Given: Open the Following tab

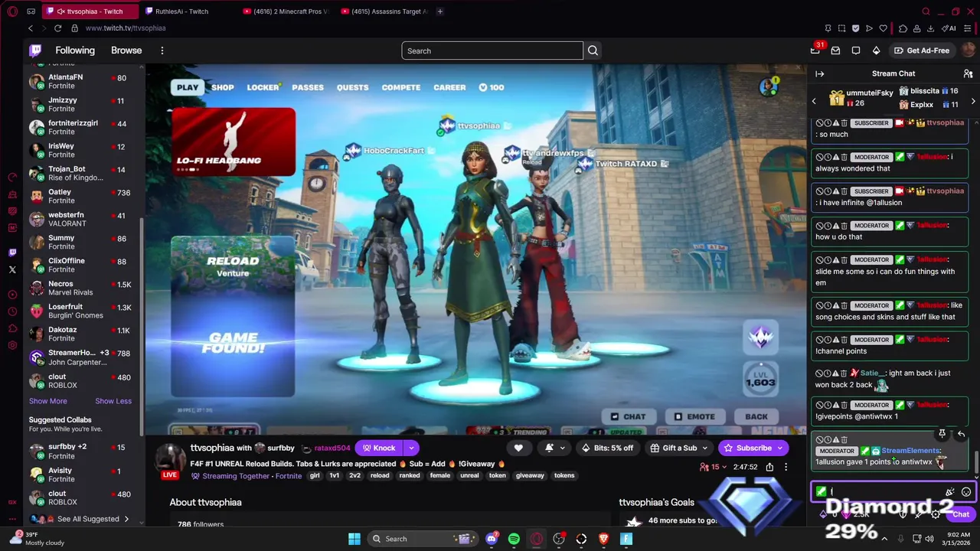Looking at the screenshot, I should coord(75,51).
